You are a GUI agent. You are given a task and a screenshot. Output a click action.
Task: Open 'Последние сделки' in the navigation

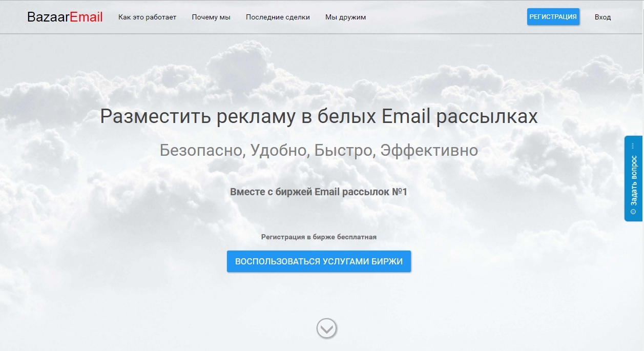[x=278, y=17]
